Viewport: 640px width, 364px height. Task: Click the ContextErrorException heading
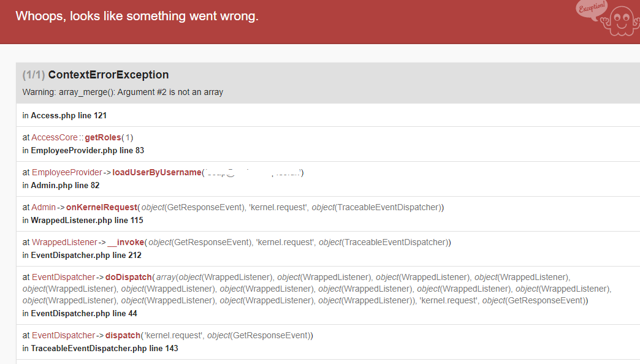(108, 75)
